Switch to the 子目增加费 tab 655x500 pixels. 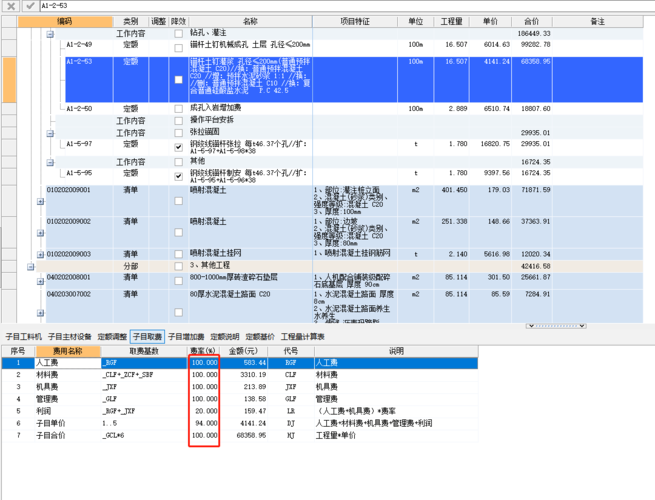187,337
